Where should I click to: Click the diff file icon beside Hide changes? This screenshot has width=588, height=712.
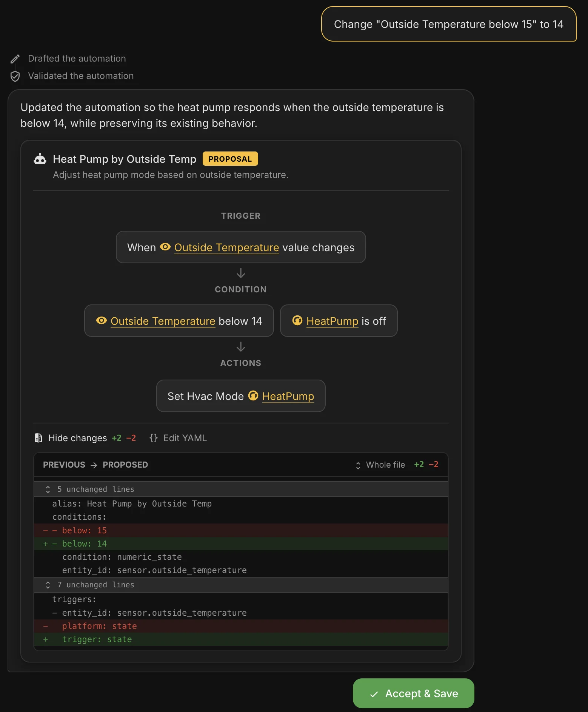pos(38,438)
